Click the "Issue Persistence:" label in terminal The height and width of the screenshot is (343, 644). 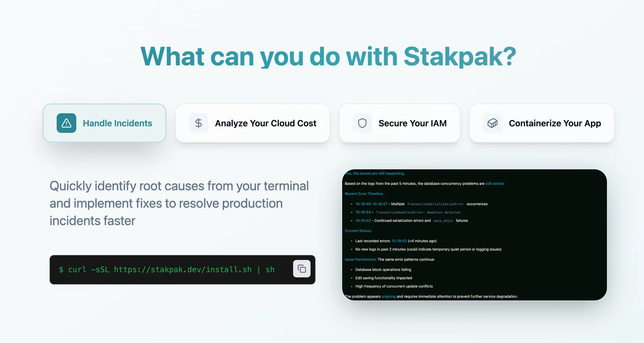360,260
